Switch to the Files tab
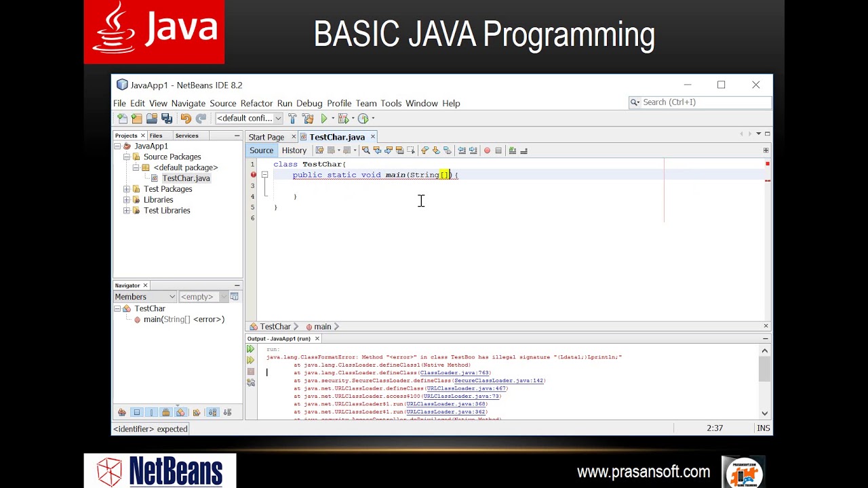This screenshot has width=868, height=488. [x=156, y=136]
